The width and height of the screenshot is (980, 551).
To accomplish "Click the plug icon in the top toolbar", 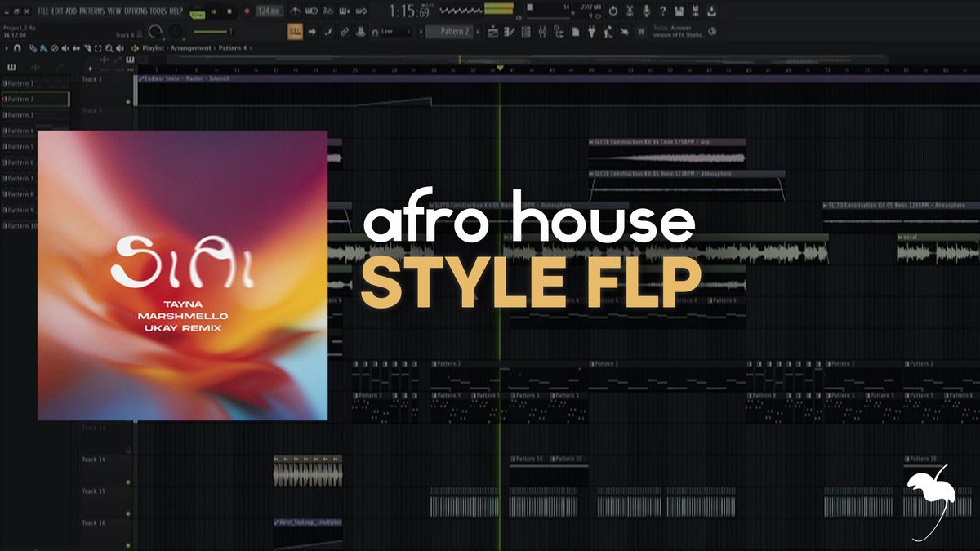I will coord(591,31).
